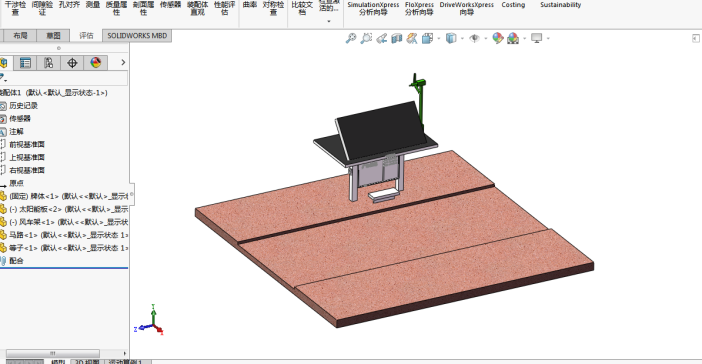
Task: Toggle the Section View icon
Action: coord(397,39)
